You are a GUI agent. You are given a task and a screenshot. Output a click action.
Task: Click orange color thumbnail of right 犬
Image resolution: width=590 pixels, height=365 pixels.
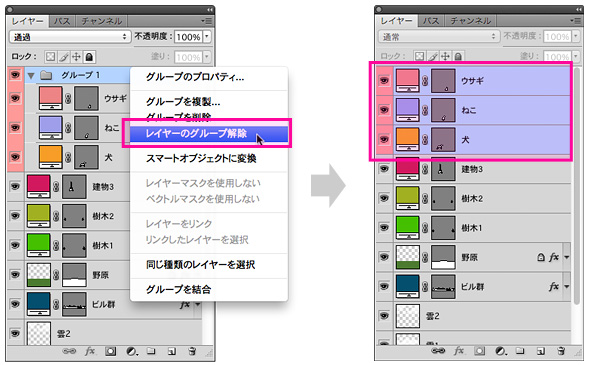coord(408,140)
